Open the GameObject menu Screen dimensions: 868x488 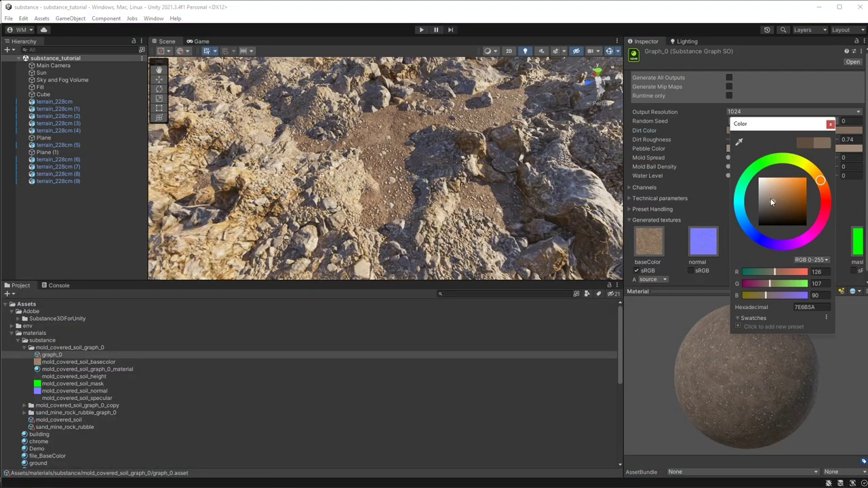[x=71, y=18]
